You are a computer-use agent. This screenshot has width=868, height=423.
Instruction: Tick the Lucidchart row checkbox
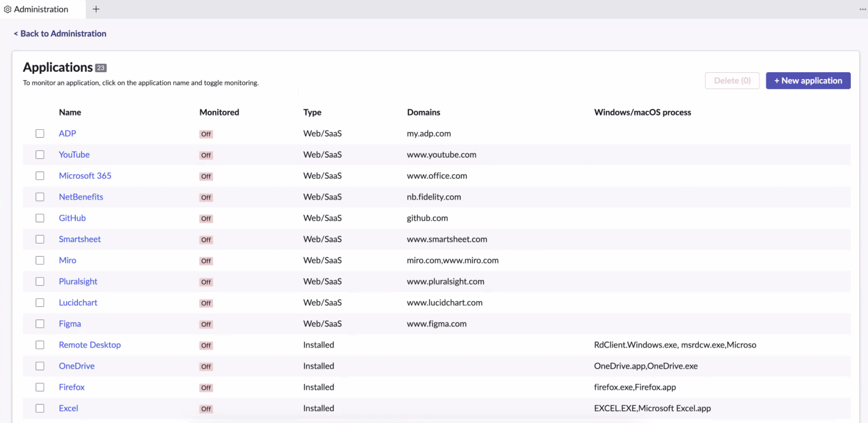point(40,302)
